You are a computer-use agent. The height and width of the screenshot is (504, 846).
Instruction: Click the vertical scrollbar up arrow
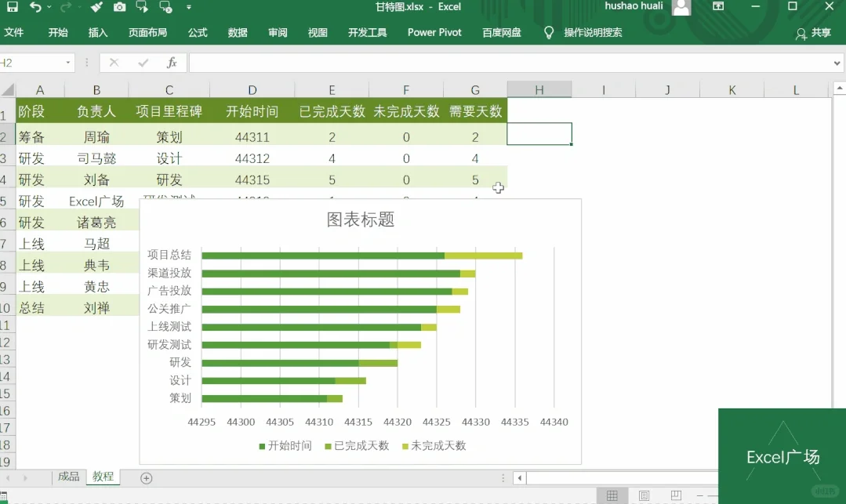[x=840, y=88]
